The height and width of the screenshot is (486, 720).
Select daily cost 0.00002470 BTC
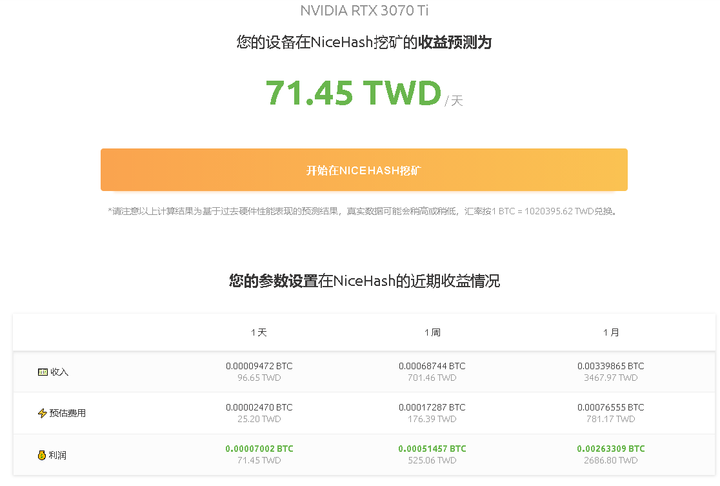(x=259, y=407)
